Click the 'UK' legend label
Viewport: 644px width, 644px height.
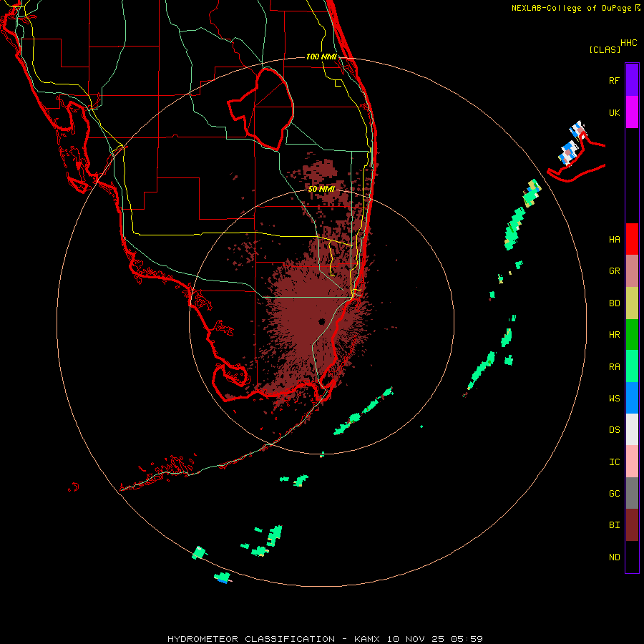(614, 113)
